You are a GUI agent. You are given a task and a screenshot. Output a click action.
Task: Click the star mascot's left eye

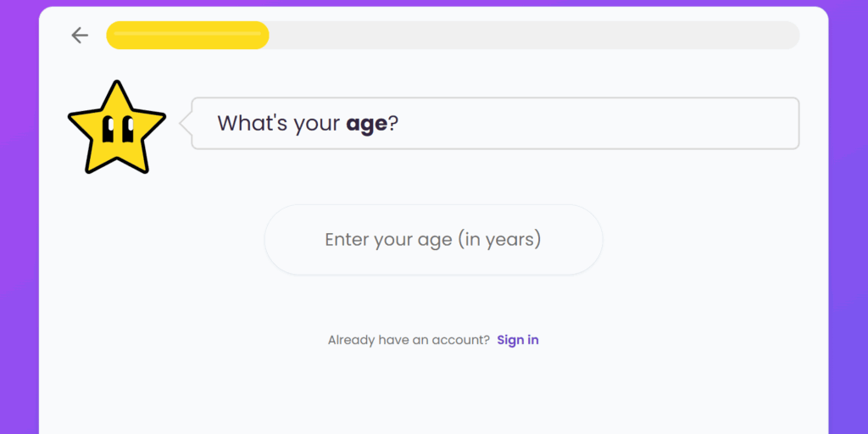108,130
